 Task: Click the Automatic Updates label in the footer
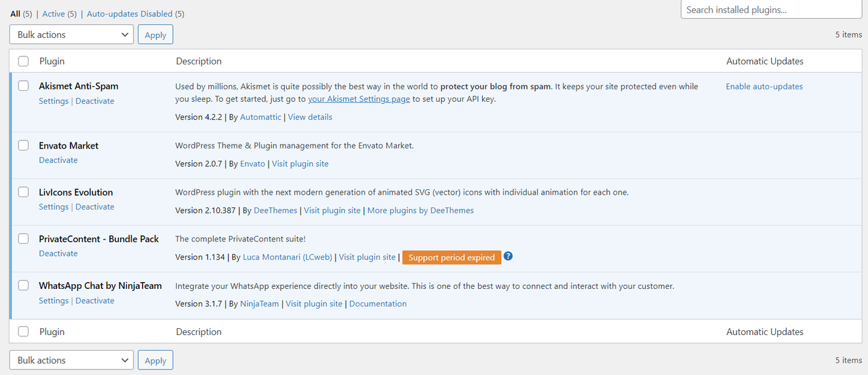pyautogui.click(x=765, y=332)
